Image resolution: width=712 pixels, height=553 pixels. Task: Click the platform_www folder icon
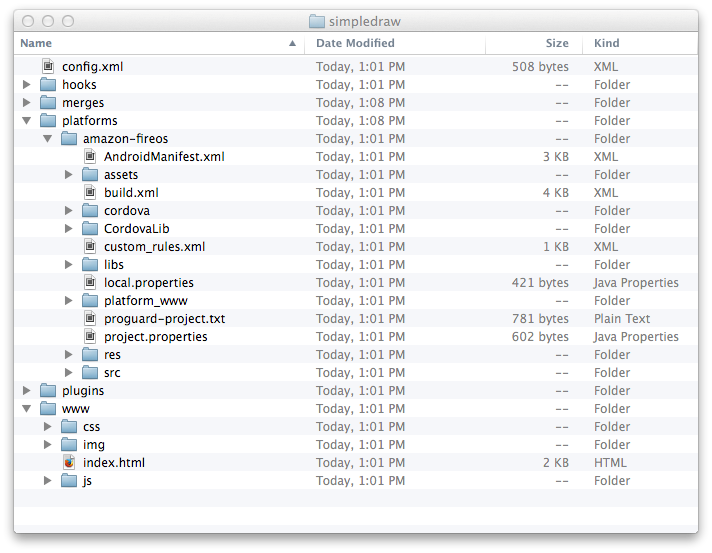coord(90,301)
